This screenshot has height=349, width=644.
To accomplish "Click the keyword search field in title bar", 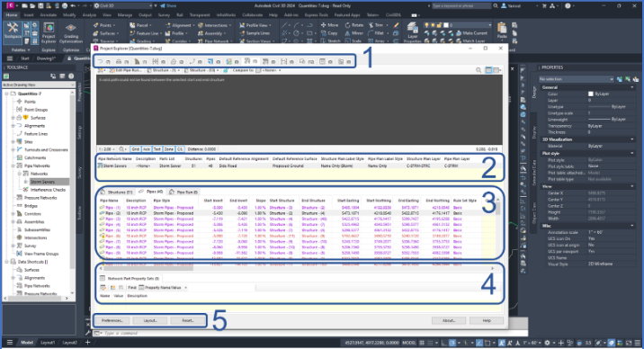I will coord(461,5).
